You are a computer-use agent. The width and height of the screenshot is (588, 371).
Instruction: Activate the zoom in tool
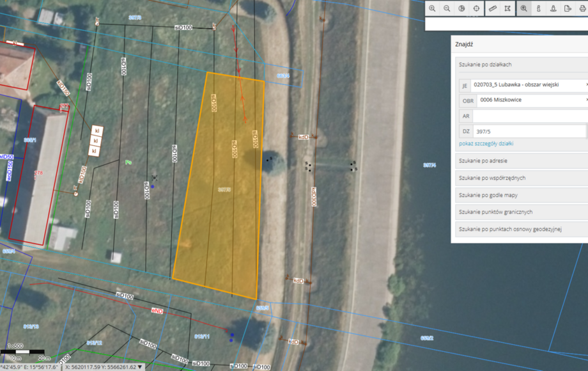point(432,8)
